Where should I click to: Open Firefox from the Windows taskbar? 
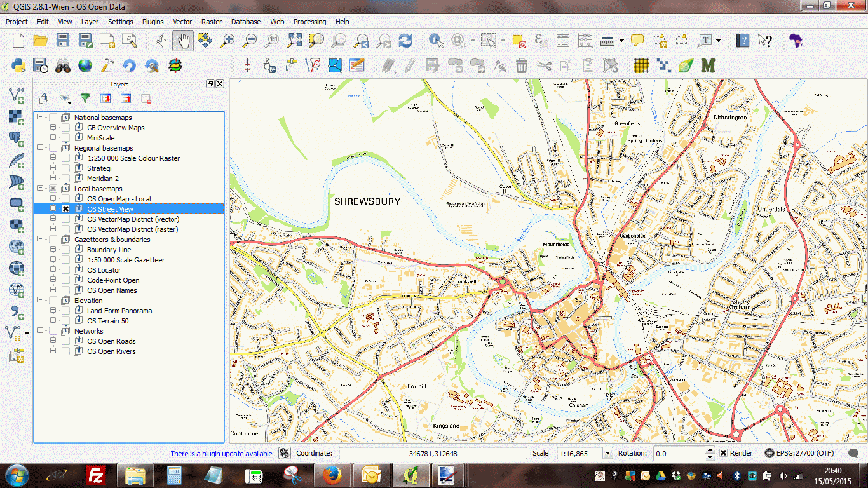pos(332,475)
